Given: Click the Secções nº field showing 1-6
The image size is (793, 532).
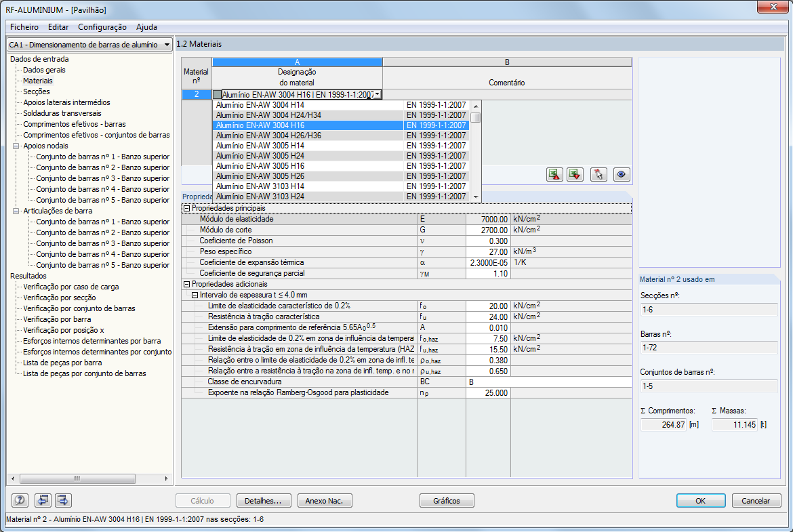Looking at the screenshot, I should (x=708, y=310).
